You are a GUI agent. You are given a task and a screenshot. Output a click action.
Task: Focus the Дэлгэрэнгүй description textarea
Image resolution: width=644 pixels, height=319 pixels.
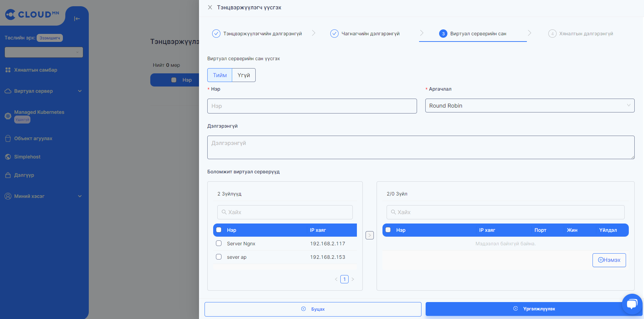(x=421, y=147)
